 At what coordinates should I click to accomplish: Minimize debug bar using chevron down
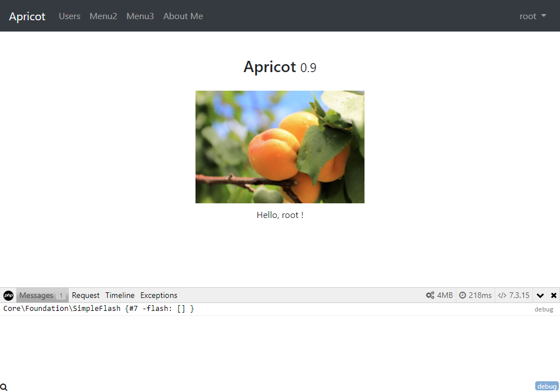pyautogui.click(x=540, y=296)
